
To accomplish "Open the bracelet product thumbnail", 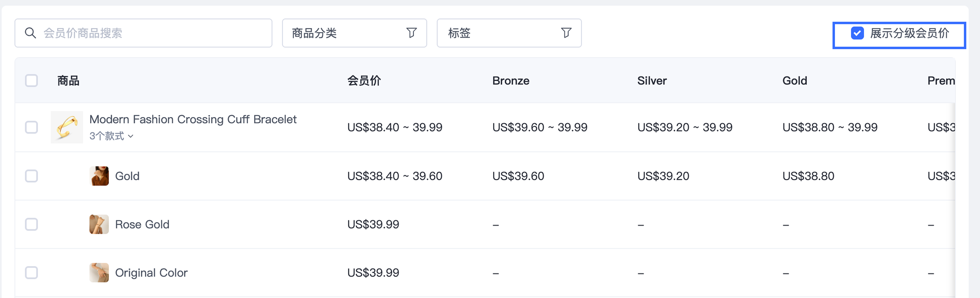I will click(x=67, y=127).
